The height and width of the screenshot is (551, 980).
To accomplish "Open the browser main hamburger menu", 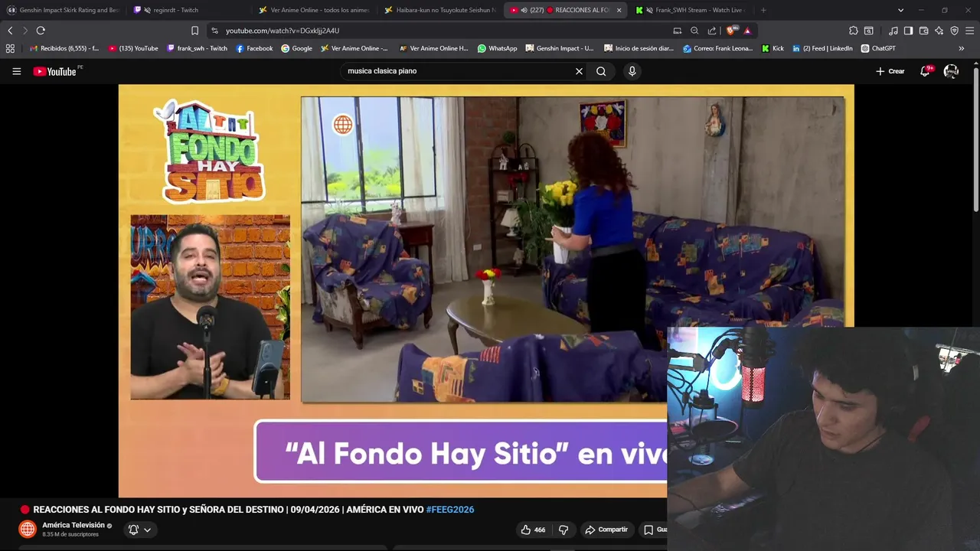I will click(970, 31).
